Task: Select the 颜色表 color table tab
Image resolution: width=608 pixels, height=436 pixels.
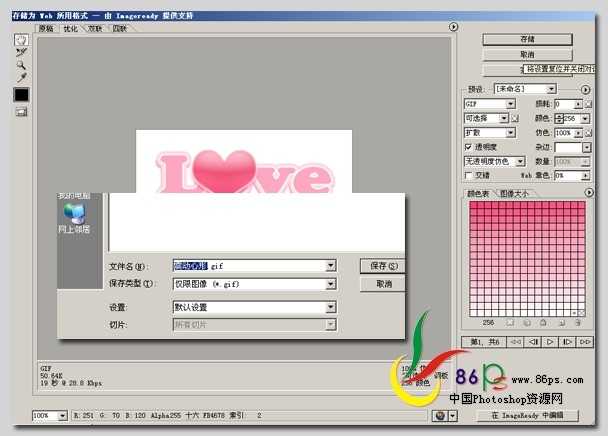Action: click(x=478, y=194)
